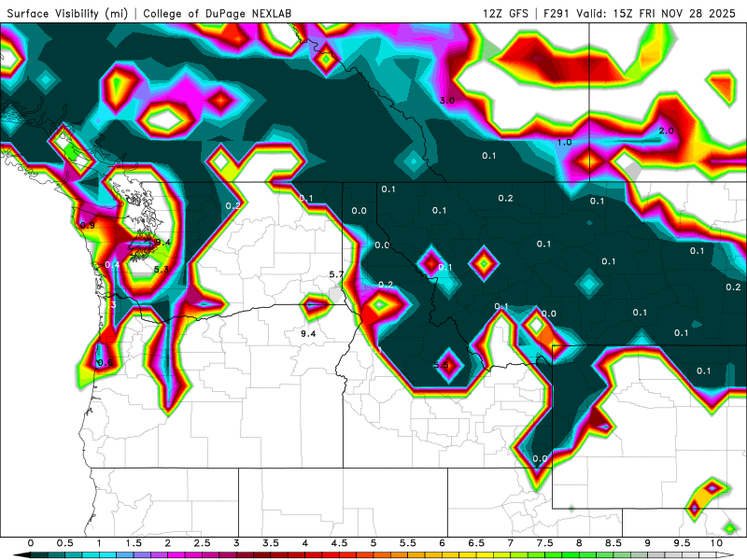Click the colorbar tick label 7
Image resolution: width=747 pixels, height=560 pixels.
(x=511, y=543)
